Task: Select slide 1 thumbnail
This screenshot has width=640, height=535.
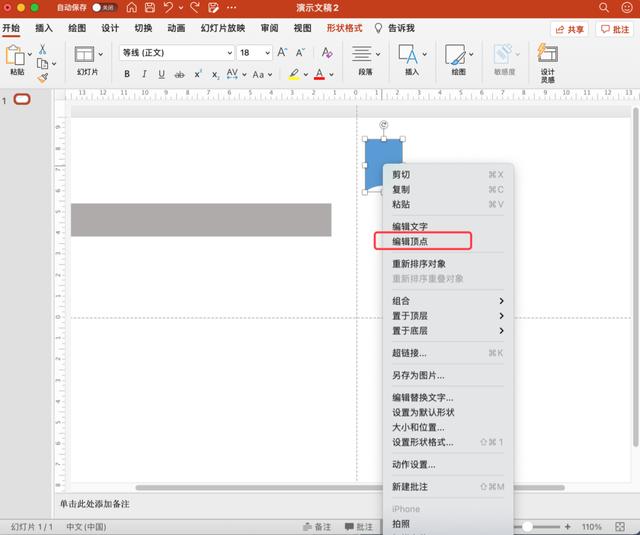Action: 22,99
